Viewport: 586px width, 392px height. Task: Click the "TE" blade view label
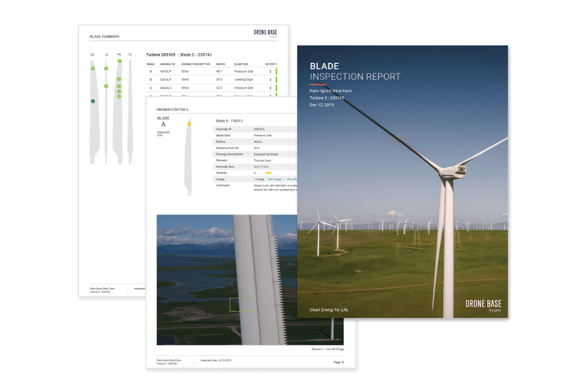point(130,55)
